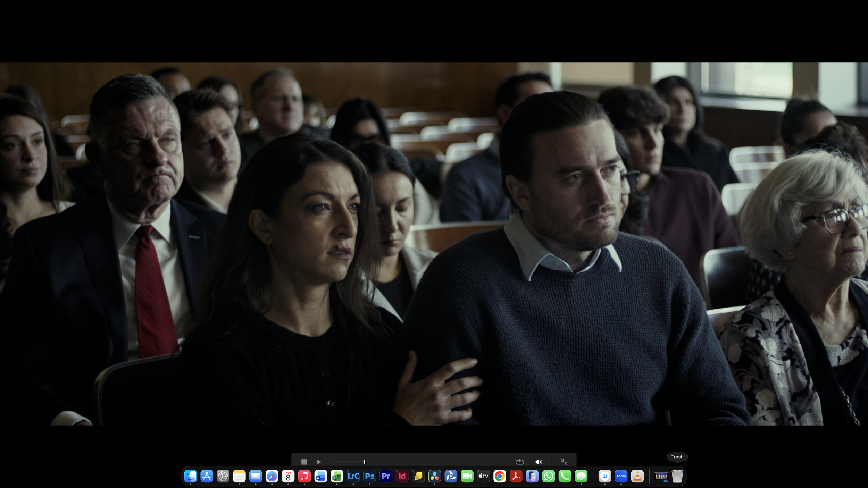
Task: Launch FaceTime from the Dock
Action: [467, 476]
